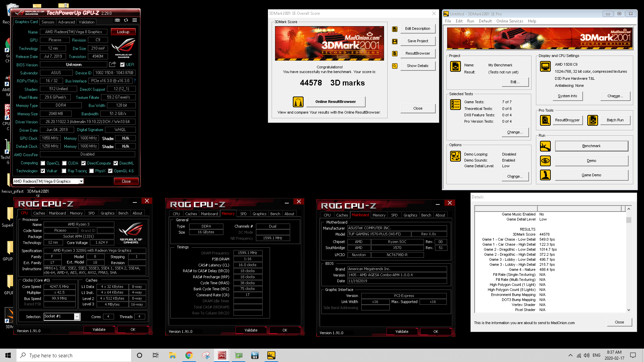
Task: Click the Benchmark button
Action: 591,146
